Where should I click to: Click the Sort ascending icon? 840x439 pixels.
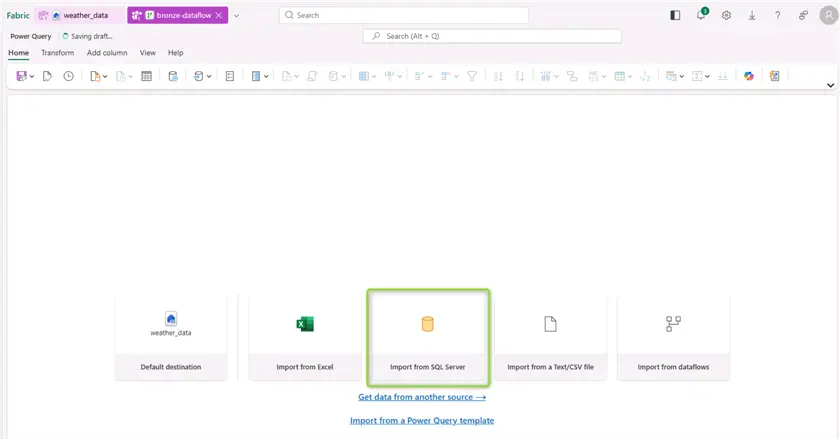[x=498, y=76]
